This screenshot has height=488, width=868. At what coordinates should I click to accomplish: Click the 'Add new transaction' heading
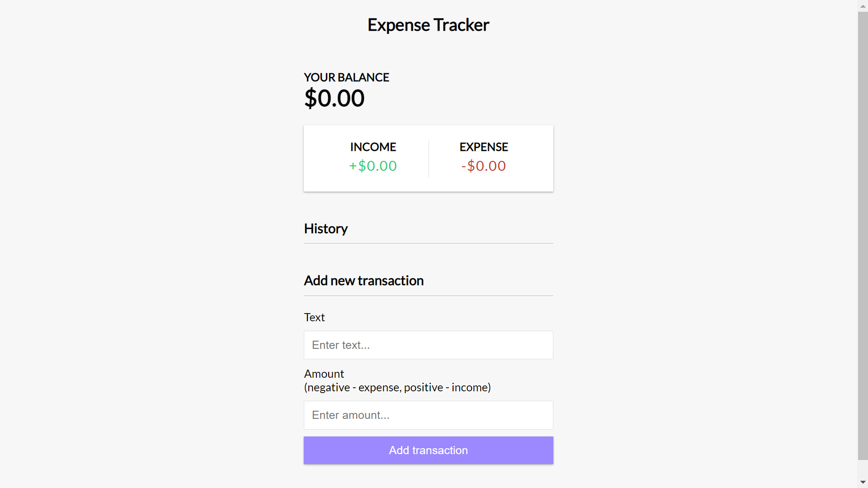[x=363, y=280]
